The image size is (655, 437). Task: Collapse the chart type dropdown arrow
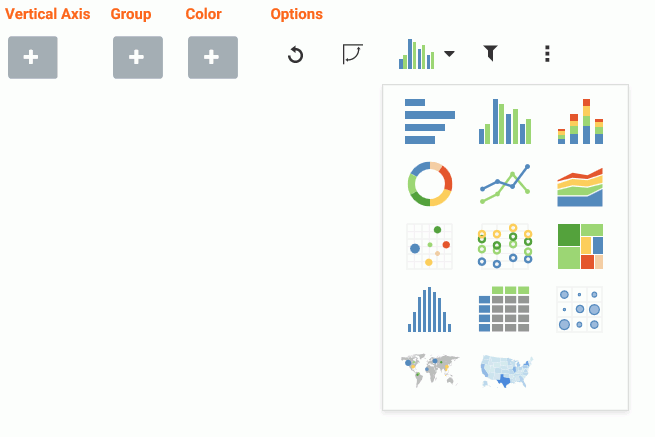(x=449, y=53)
